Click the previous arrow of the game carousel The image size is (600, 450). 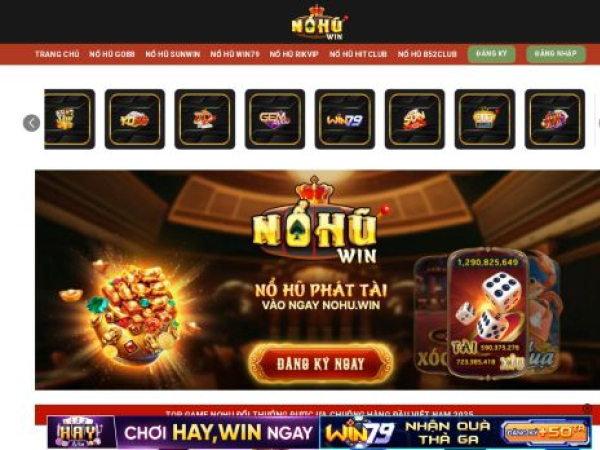tap(31, 123)
